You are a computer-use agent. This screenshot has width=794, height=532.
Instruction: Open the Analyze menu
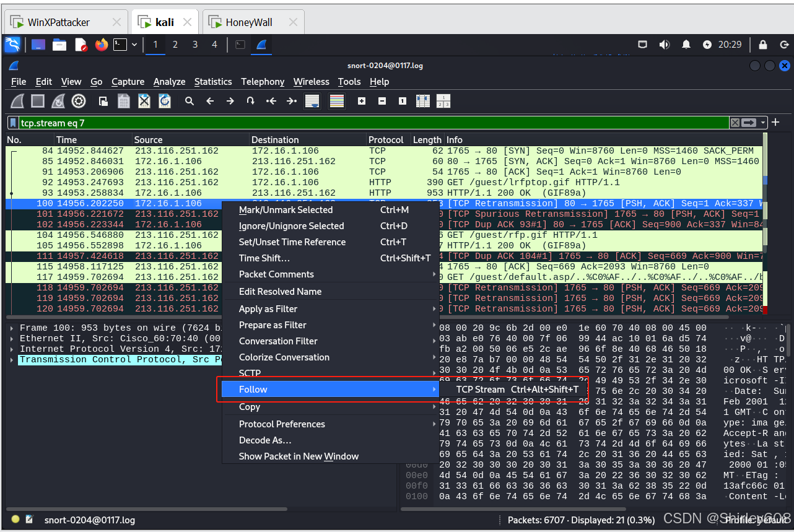(169, 82)
